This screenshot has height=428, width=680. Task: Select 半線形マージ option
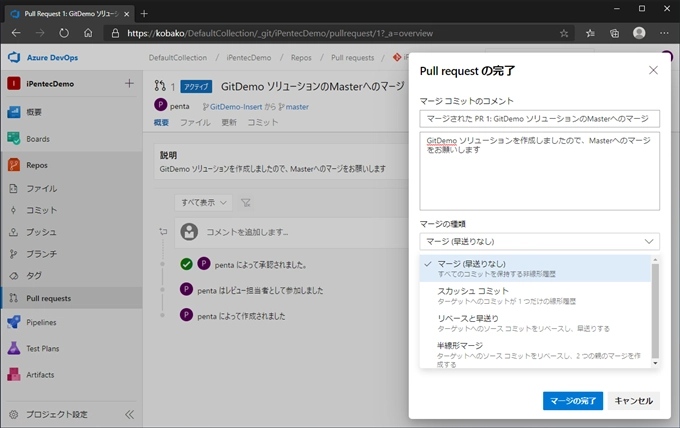tap(535, 355)
